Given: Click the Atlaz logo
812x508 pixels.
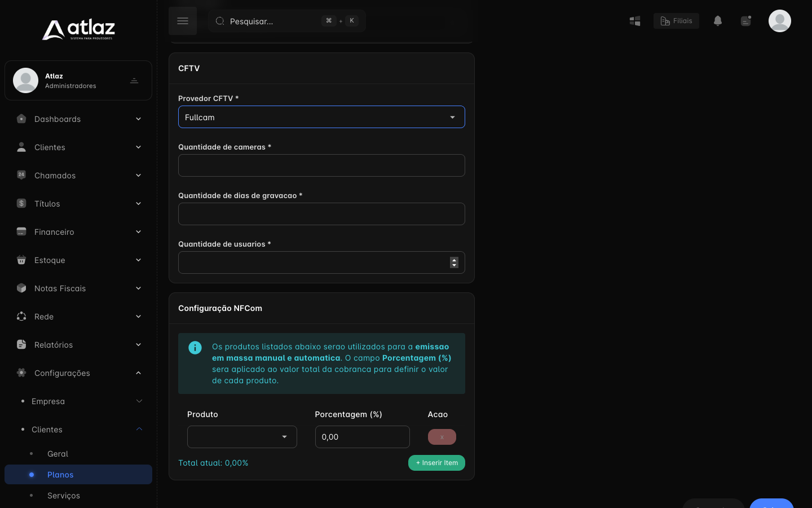Looking at the screenshot, I should pyautogui.click(x=78, y=29).
